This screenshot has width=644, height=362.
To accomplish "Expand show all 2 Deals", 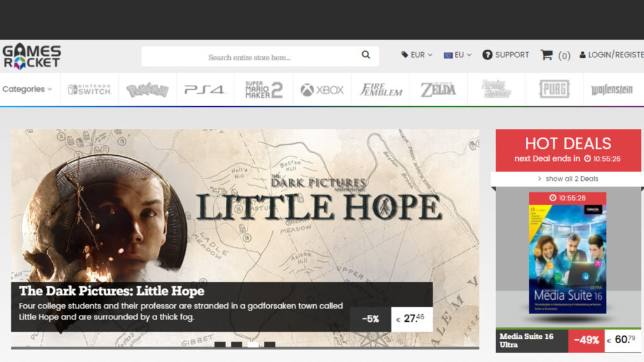I will pos(568,179).
